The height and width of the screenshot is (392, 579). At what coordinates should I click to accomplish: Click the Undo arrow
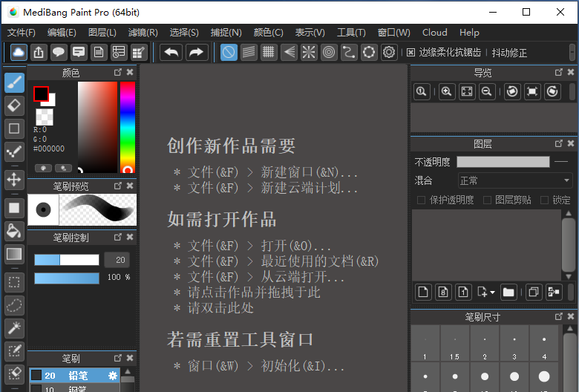pyautogui.click(x=171, y=52)
